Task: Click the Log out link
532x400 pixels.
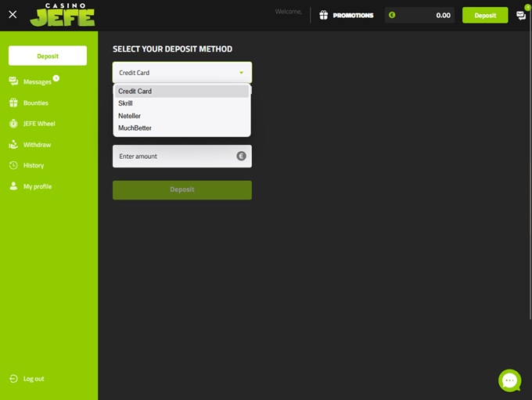Action: click(33, 379)
